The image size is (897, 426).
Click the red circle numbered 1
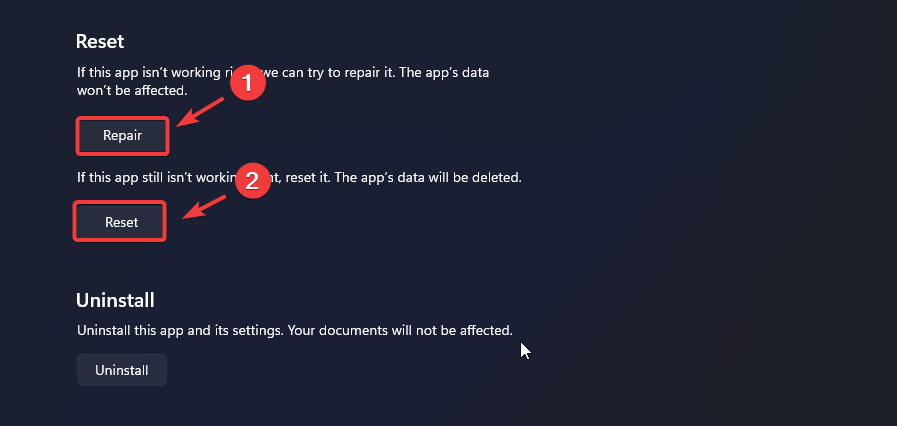click(246, 85)
